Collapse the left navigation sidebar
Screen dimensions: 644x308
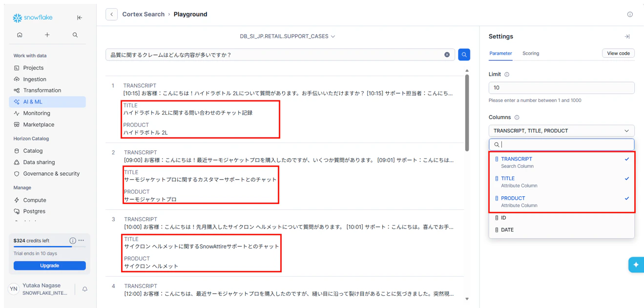coord(80,18)
